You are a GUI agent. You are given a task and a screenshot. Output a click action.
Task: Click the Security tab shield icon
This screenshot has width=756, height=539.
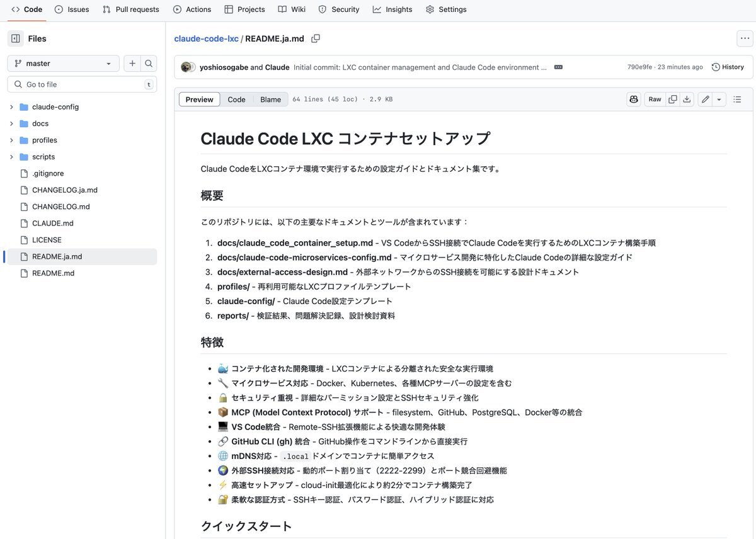[323, 9]
